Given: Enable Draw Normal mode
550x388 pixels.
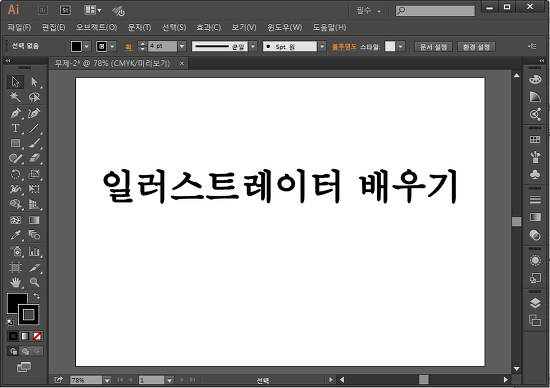Looking at the screenshot, I should coord(14,351).
